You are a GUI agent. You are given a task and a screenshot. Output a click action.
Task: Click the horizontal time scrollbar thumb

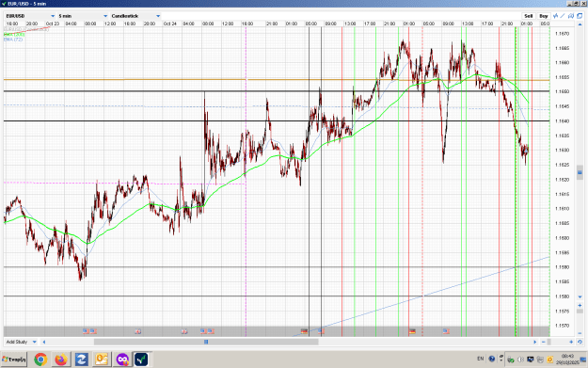[x=206, y=342]
